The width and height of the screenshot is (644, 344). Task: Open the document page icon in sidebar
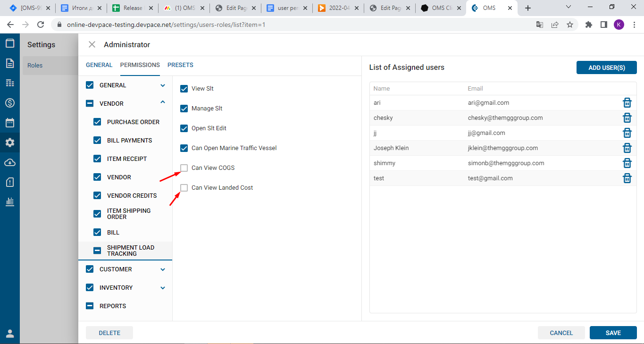[x=9, y=63]
